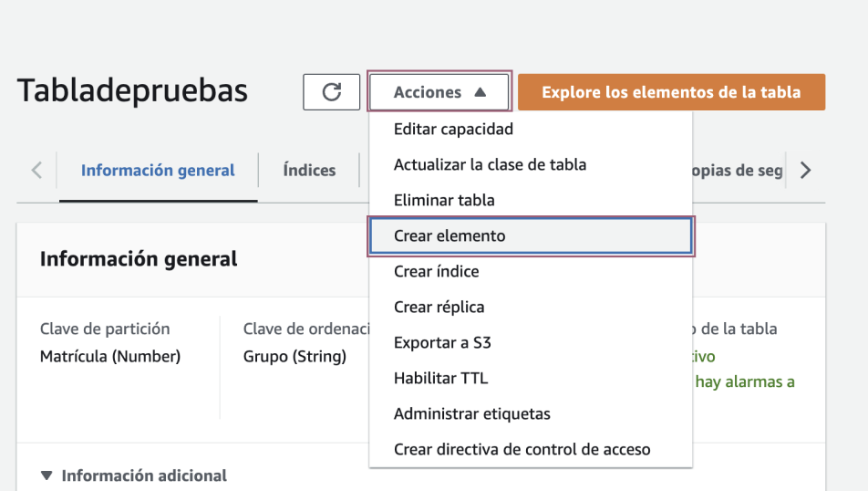Choose Actualizar la clase de tabla
Screen dimensions: 868x491
[x=531, y=164]
